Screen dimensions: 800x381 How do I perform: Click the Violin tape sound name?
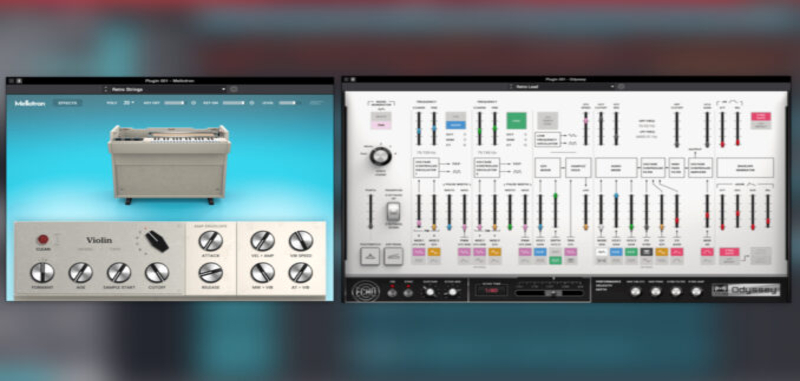click(99, 240)
